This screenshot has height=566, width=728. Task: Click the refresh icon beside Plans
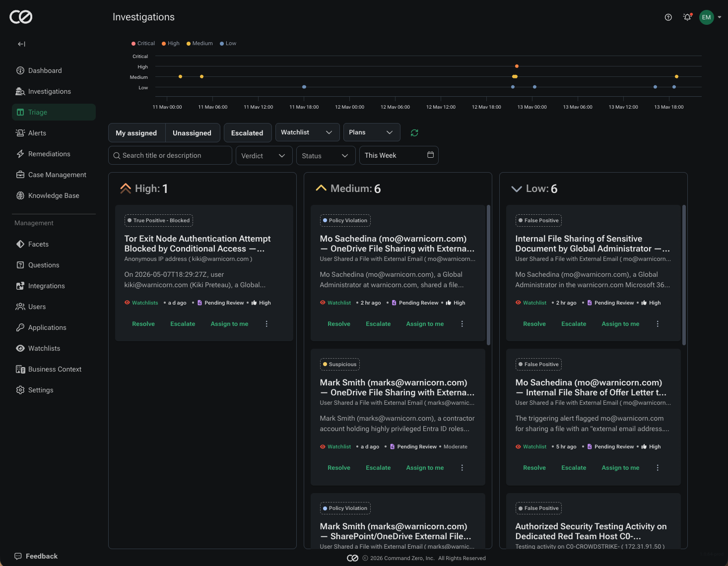(414, 133)
